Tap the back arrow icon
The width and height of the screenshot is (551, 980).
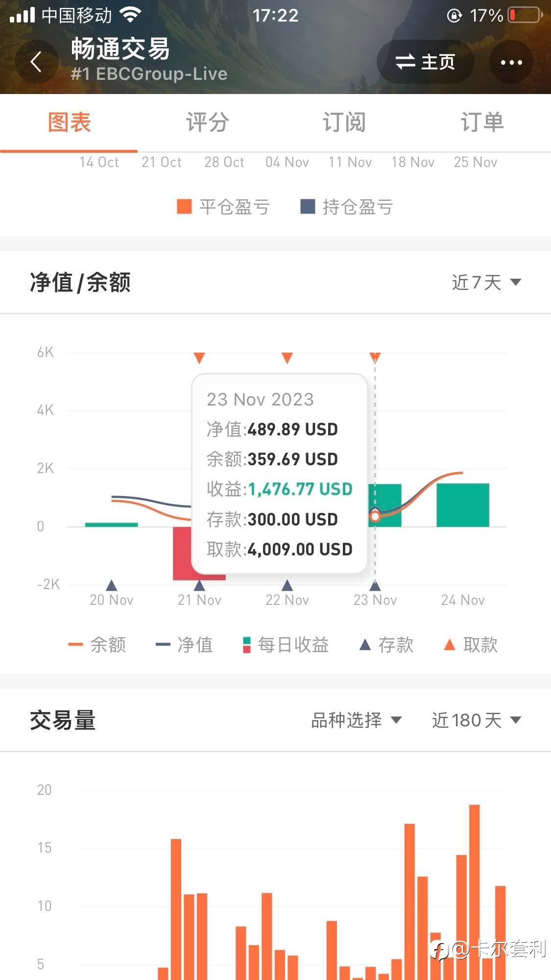36,62
